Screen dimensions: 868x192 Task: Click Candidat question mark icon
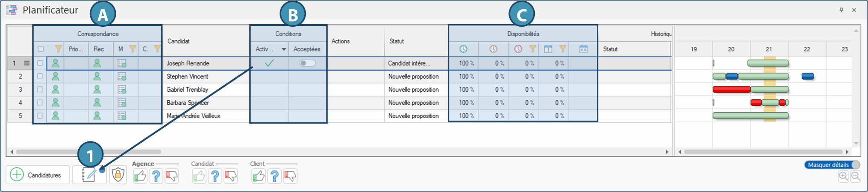point(215,176)
